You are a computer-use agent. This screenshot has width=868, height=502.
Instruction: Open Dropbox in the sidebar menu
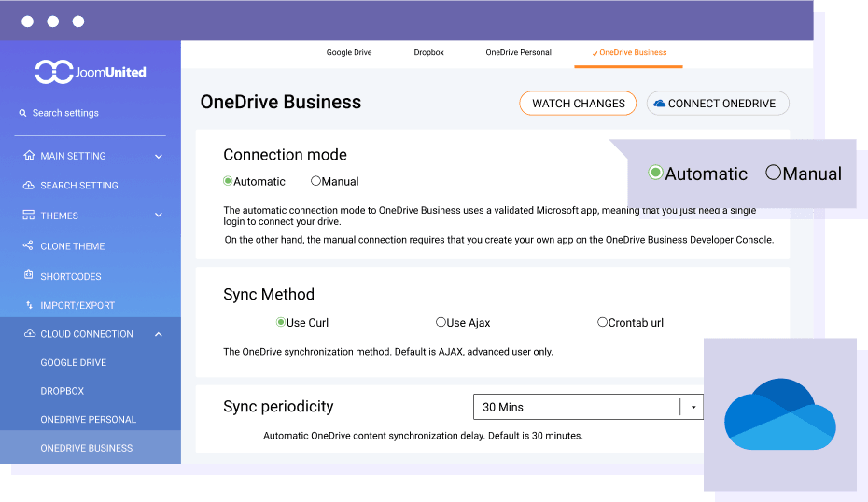coord(63,391)
